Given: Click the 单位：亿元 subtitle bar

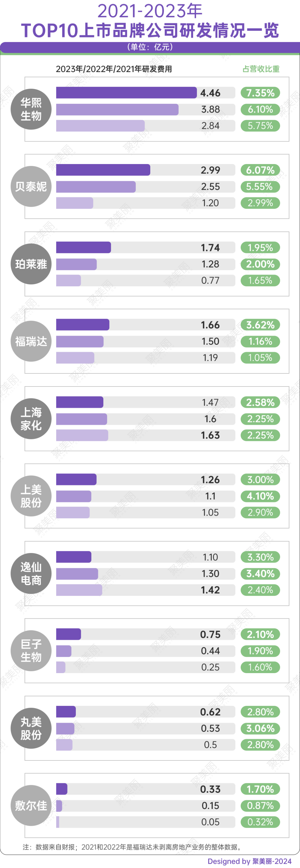Looking at the screenshot, I should coord(150,47).
